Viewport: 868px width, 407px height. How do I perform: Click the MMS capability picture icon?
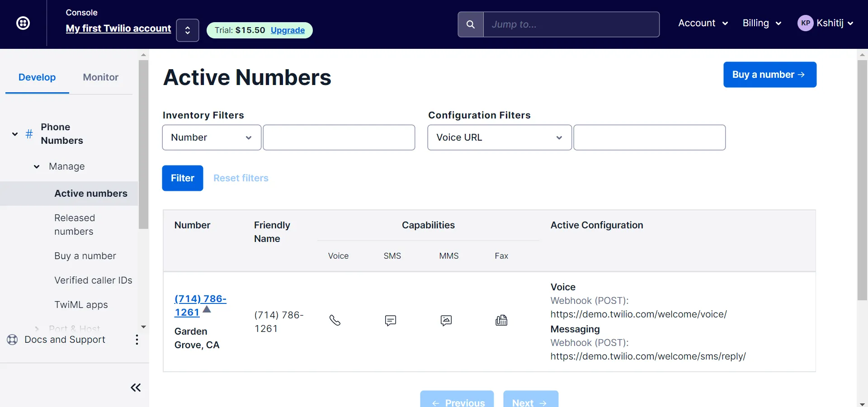[446, 321]
